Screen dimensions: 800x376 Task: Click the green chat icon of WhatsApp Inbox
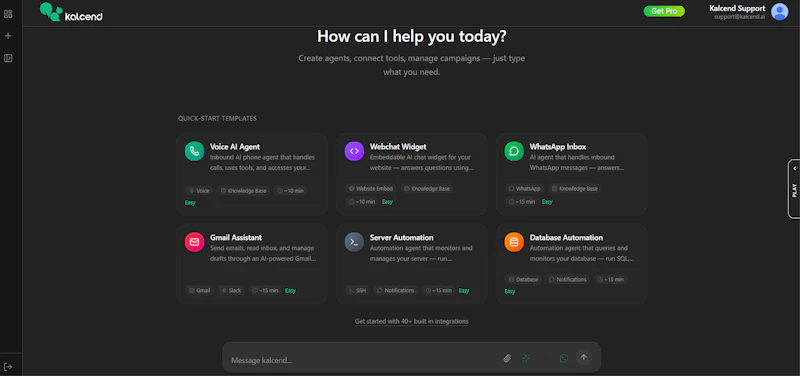click(x=514, y=152)
